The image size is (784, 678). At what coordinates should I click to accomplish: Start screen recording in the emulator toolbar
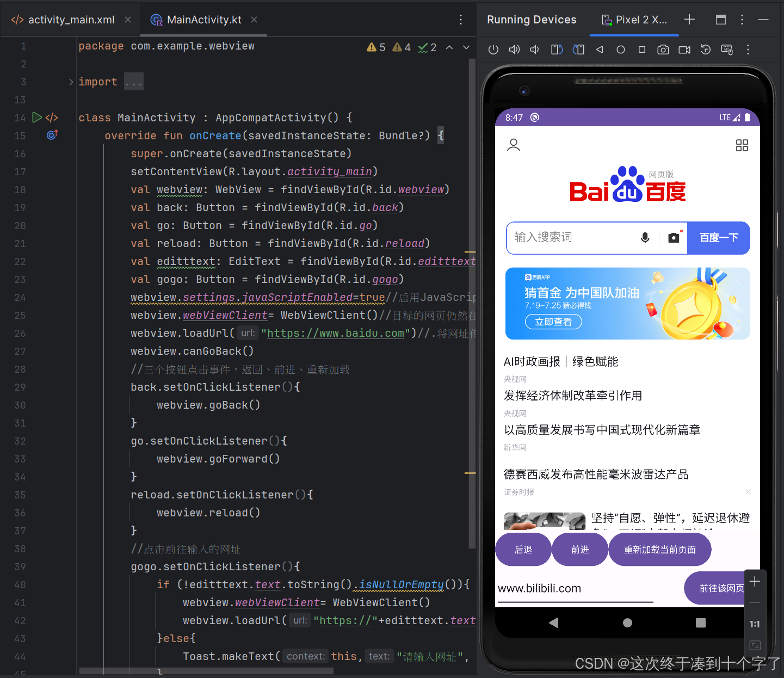coord(684,49)
